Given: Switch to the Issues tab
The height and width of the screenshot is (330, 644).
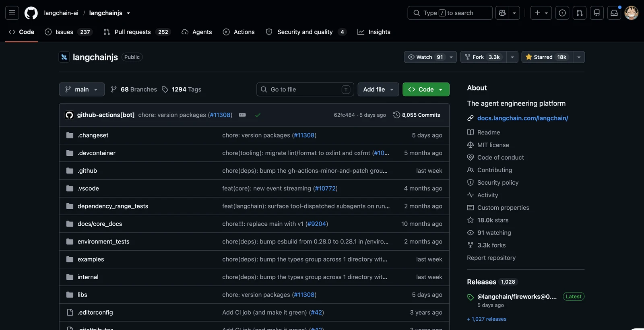Looking at the screenshot, I should click(x=68, y=32).
